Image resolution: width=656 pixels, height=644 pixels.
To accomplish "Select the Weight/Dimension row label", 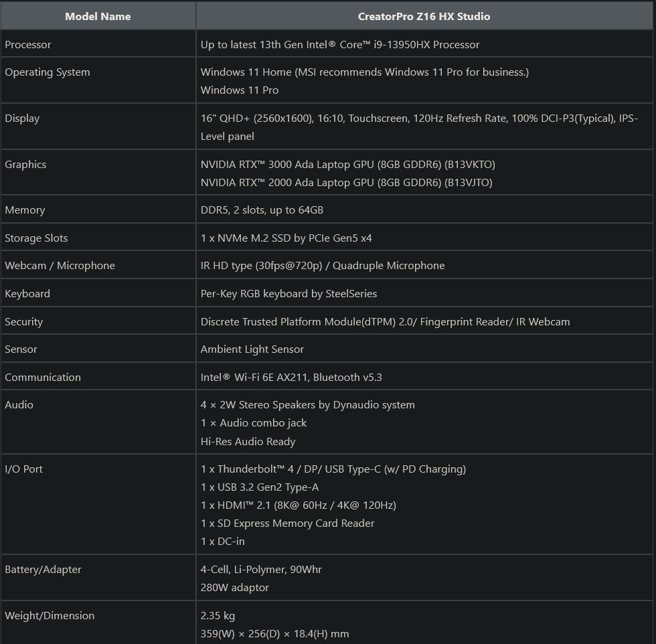I will [50, 616].
